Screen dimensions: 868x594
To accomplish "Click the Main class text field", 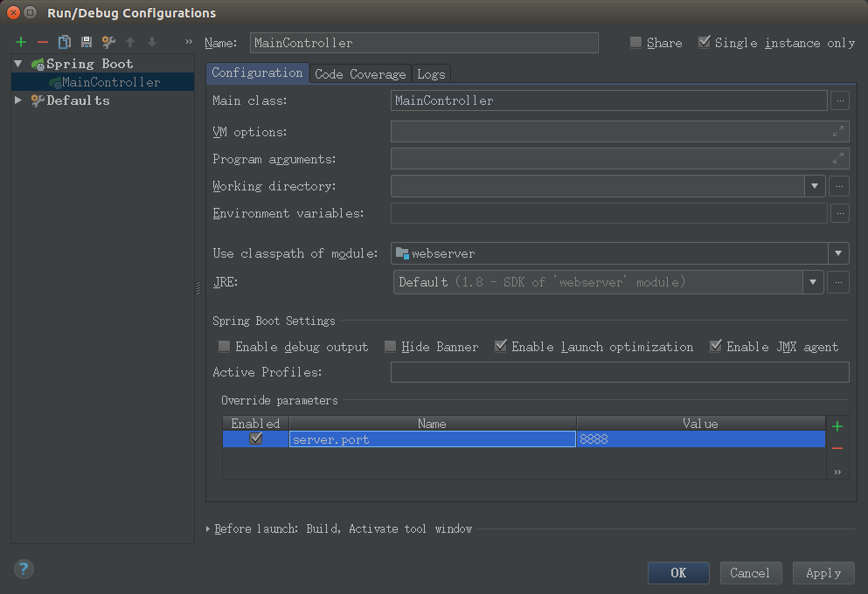I will pyautogui.click(x=609, y=100).
